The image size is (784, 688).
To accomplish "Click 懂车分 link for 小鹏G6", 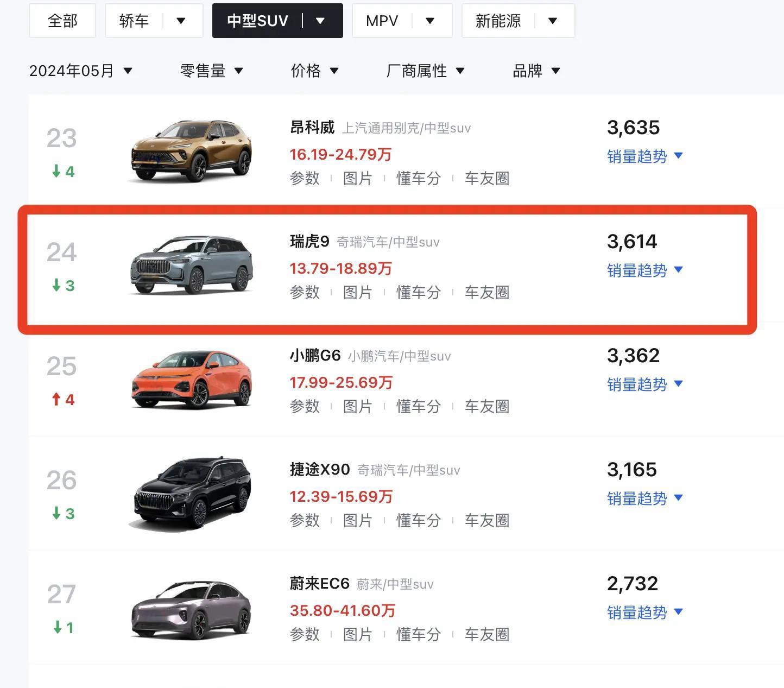I will pyautogui.click(x=419, y=406).
